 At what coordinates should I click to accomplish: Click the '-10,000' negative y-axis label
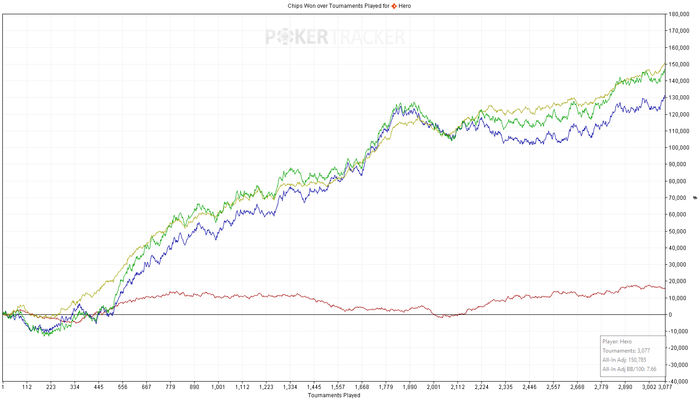[x=679, y=331]
